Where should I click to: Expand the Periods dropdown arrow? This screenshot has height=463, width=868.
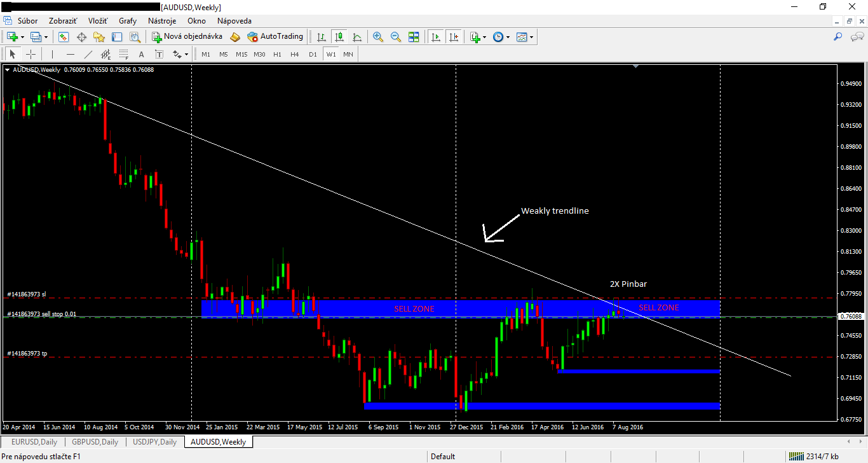point(508,37)
